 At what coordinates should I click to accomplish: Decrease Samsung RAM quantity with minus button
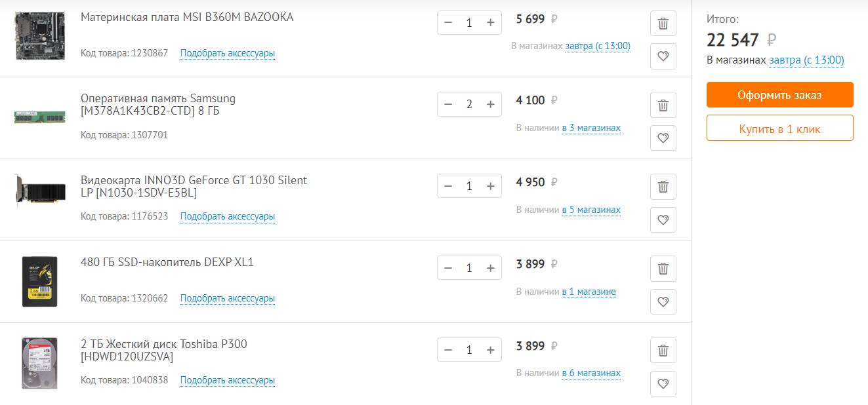[x=448, y=104]
